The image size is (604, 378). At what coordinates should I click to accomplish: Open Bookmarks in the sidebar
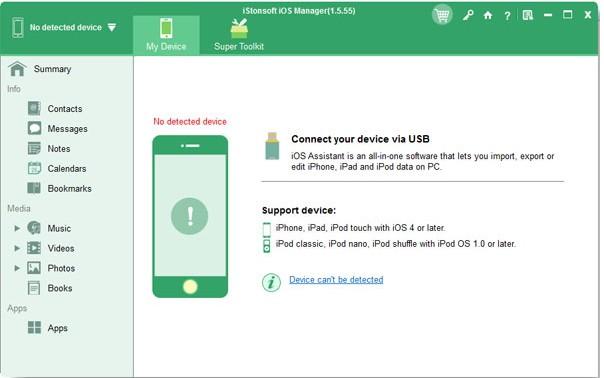point(70,189)
